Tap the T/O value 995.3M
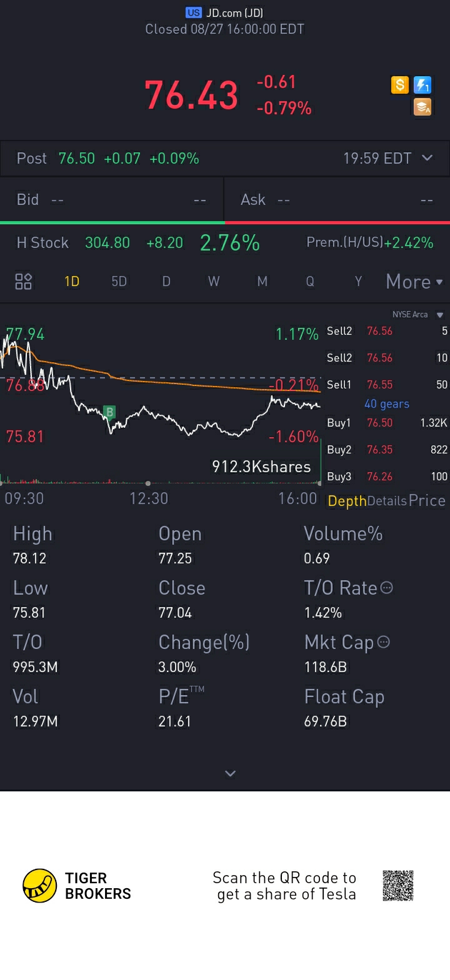450x980 pixels. click(35, 667)
